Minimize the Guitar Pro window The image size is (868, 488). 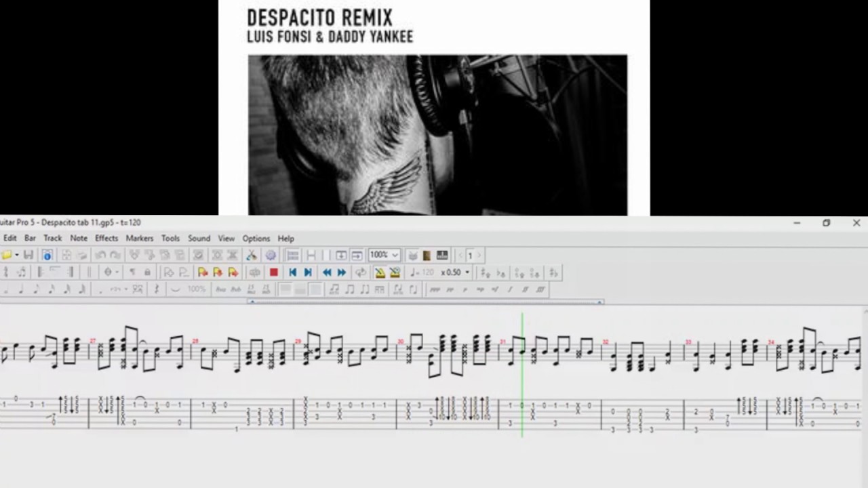pyautogui.click(x=797, y=223)
